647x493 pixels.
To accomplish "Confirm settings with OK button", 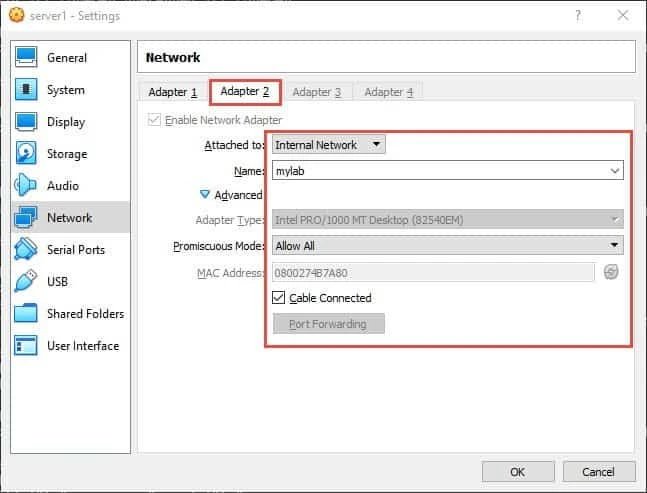I will point(518,472).
